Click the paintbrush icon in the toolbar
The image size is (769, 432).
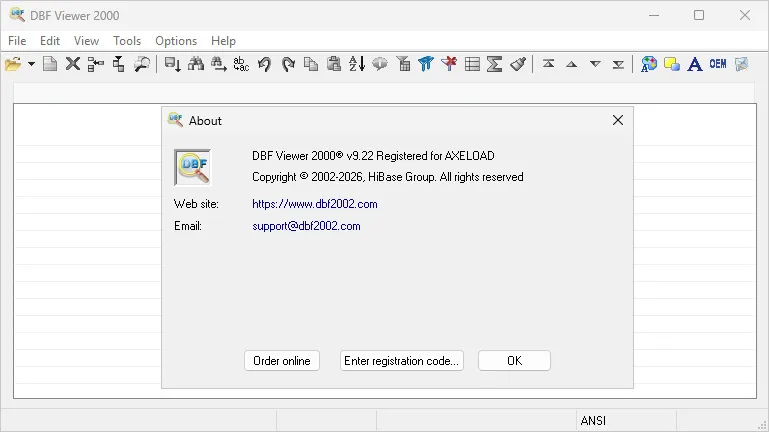pyautogui.click(x=518, y=64)
